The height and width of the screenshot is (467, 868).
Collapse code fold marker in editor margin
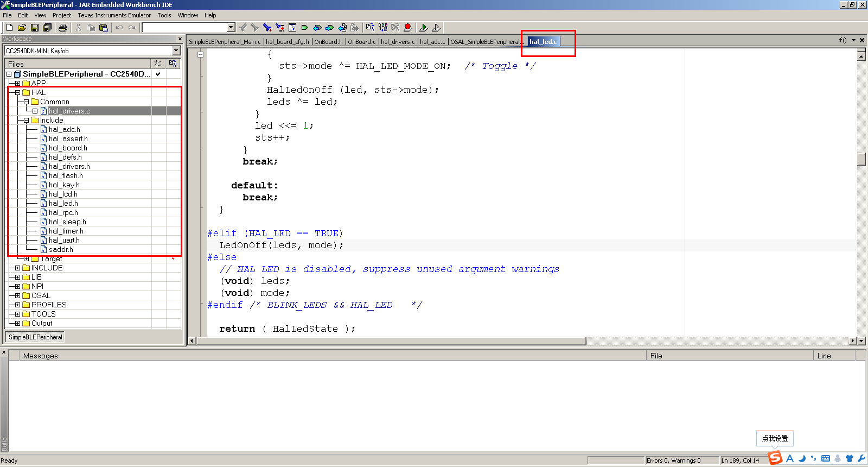201,54
